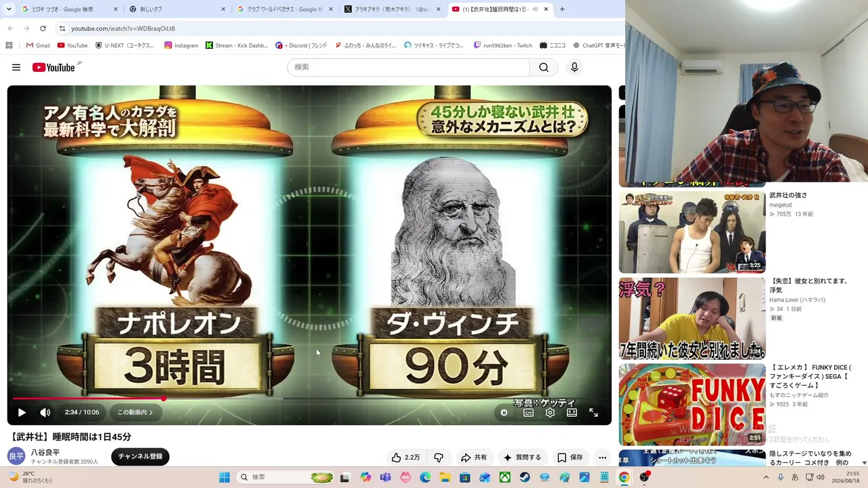Open the Windows Start menu
The image size is (868, 488).
click(224, 477)
